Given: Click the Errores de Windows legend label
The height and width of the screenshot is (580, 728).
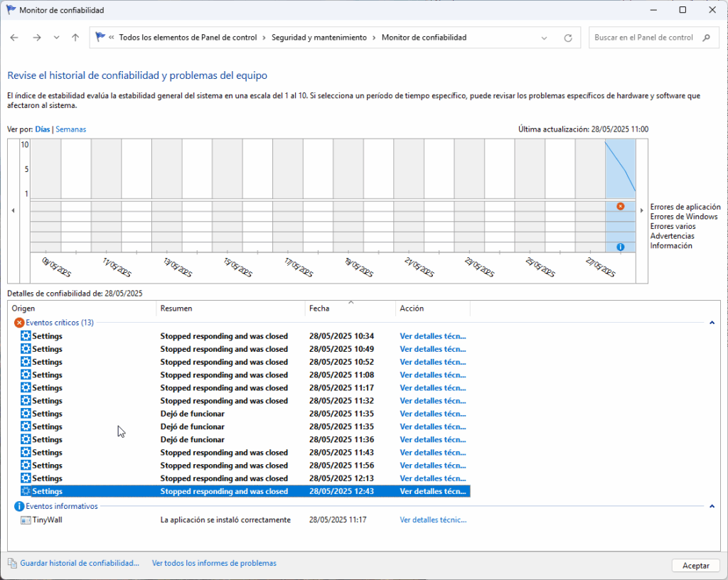Looking at the screenshot, I should [x=683, y=217].
